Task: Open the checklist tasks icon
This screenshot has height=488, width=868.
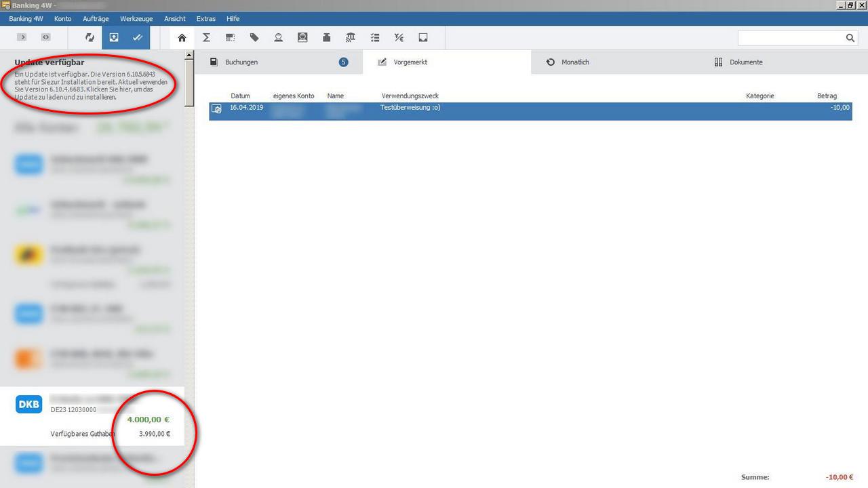Action: [x=375, y=38]
